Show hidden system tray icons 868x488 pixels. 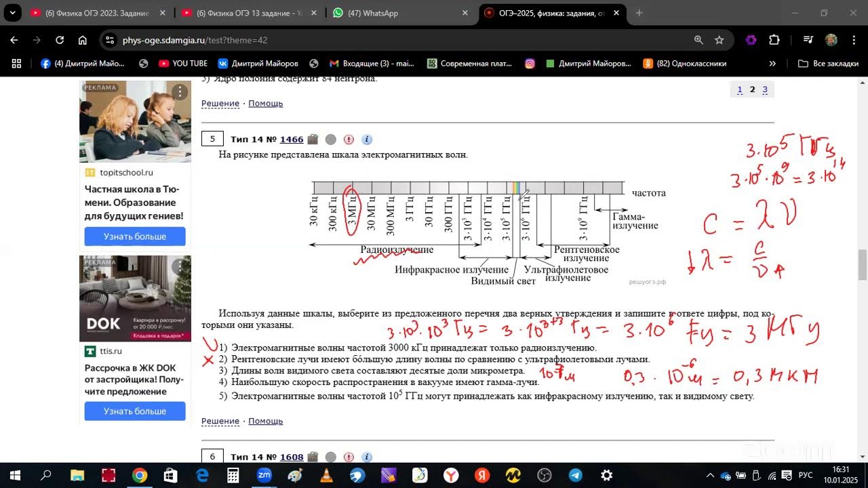(710, 475)
